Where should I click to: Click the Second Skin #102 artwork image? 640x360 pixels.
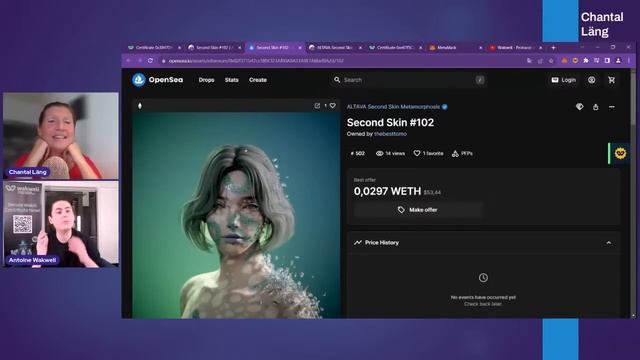pyautogui.click(x=236, y=215)
